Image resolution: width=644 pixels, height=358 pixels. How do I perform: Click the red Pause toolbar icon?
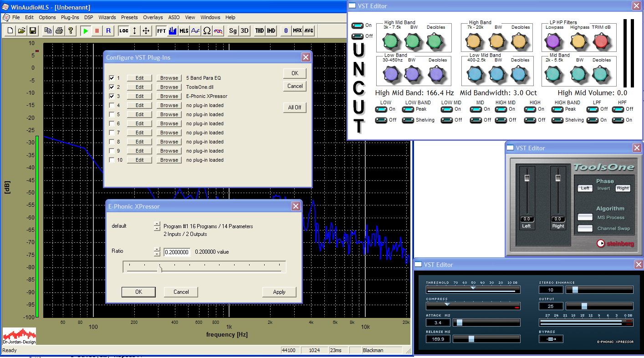click(97, 31)
